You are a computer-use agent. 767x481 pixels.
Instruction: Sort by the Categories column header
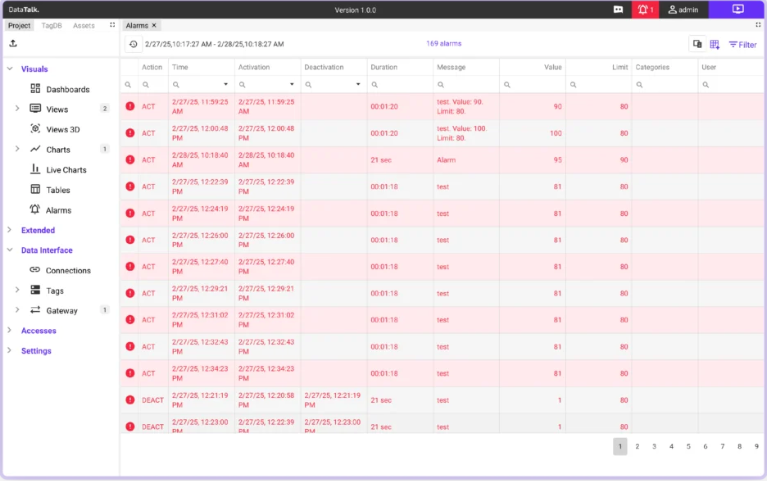click(653, 67)
